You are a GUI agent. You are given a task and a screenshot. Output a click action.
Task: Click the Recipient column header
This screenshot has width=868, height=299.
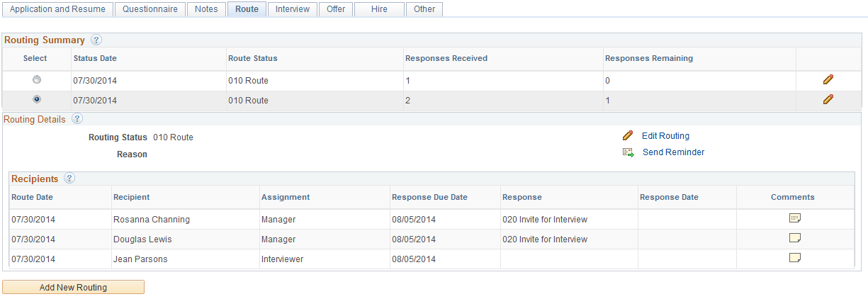pyautogui.click(x=131, y=197)
